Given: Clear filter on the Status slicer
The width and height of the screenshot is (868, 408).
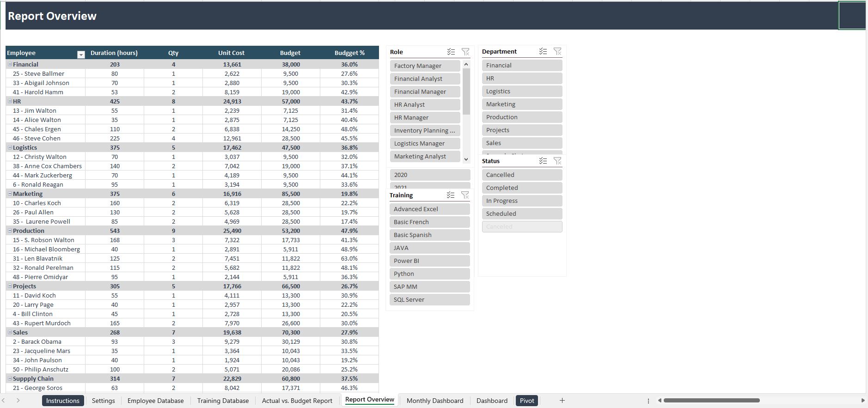Looking at the screenshot, I should [x=557, y=161].
